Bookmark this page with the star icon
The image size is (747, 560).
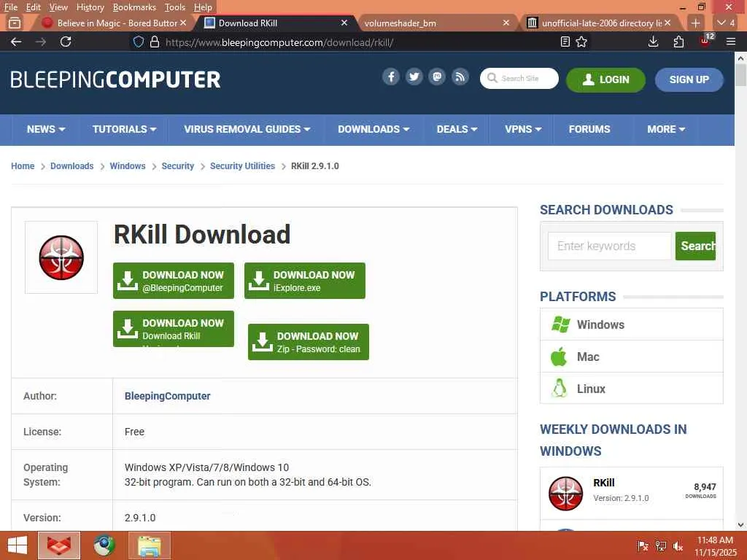click(x=581, y=42)
